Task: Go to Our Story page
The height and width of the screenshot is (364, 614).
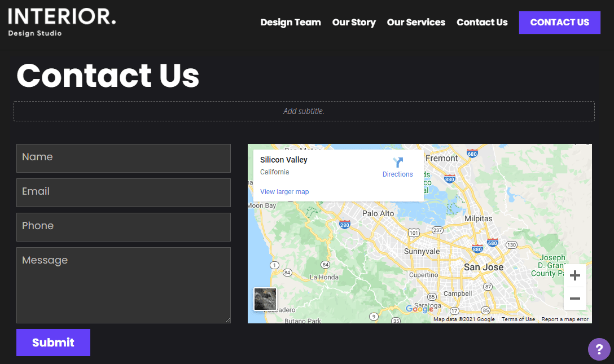Action: point(354,23)
